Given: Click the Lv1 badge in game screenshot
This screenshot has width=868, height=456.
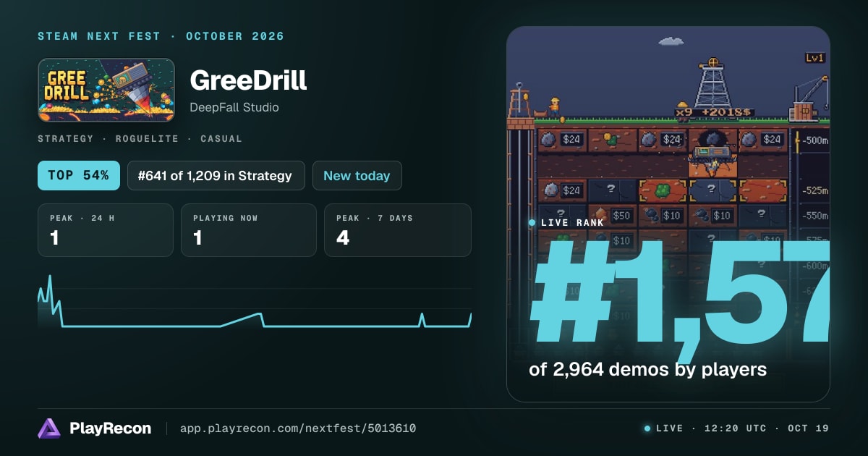Looking at the screenshot, I should tap(814, 58).
